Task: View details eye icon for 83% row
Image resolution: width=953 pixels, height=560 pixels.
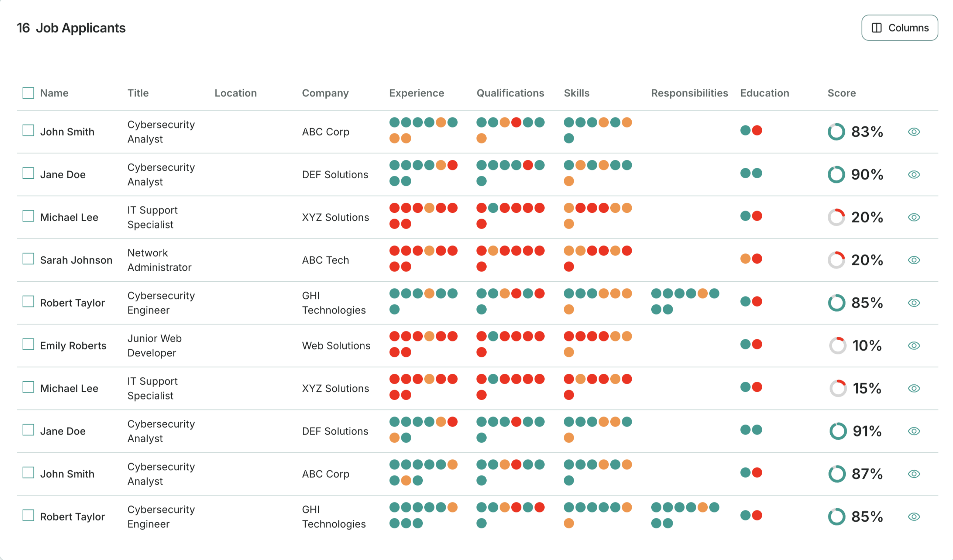Action: (x=914, y=131)
